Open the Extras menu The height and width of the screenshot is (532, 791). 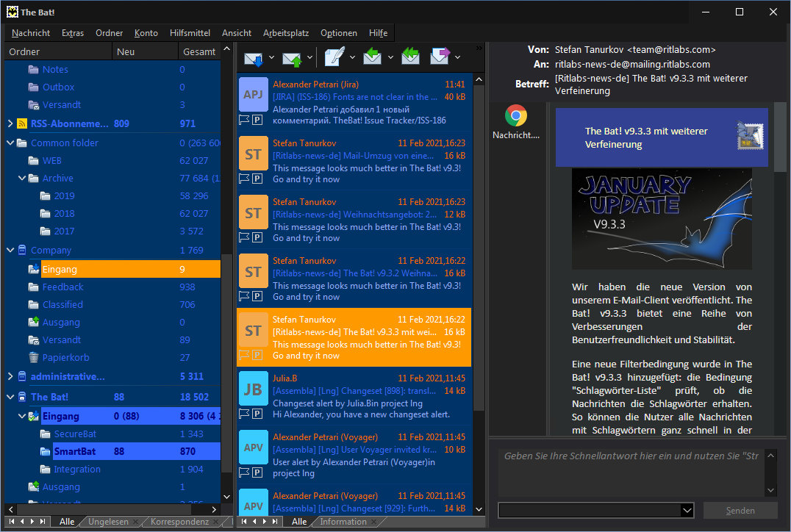pos(73,33)
